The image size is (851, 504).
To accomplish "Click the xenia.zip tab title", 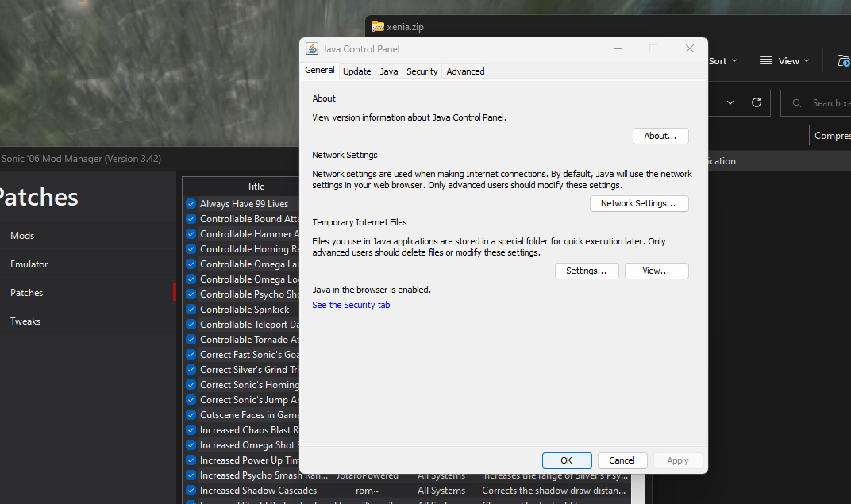I will (406, 26).
